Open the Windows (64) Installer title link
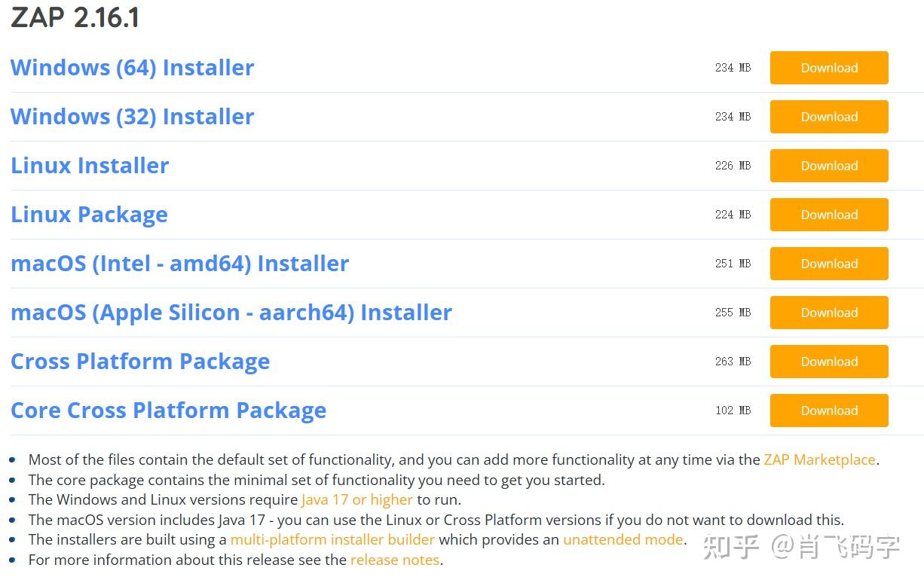Viewport: 924px width, 583px height. click(132, 68)
